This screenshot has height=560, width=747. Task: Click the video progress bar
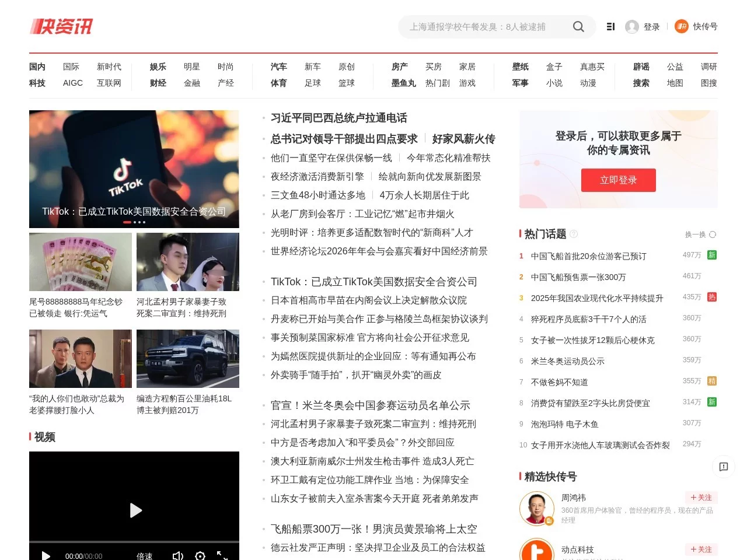134,542
